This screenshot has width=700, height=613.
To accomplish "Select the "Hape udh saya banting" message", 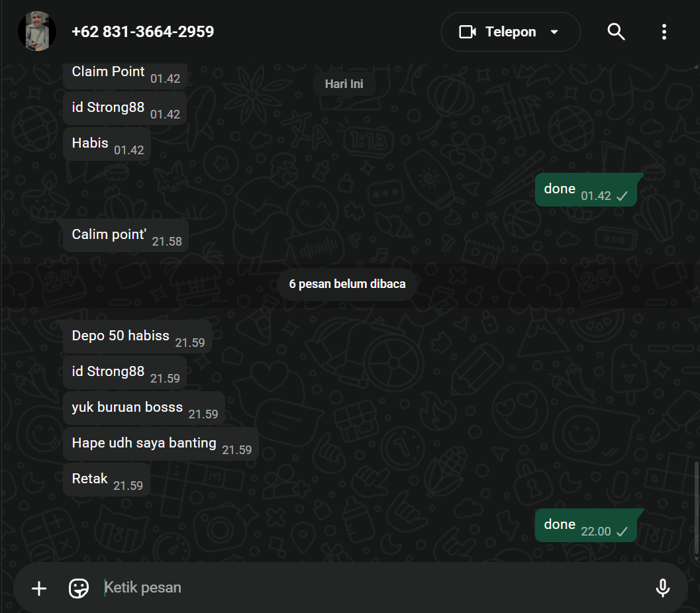I will click(x=161, y=444).
